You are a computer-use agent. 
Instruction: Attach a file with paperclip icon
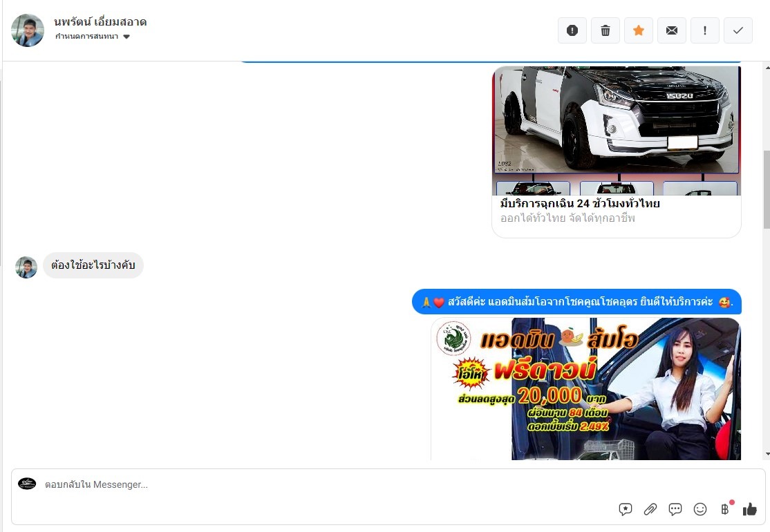click(x=650, y=509)
